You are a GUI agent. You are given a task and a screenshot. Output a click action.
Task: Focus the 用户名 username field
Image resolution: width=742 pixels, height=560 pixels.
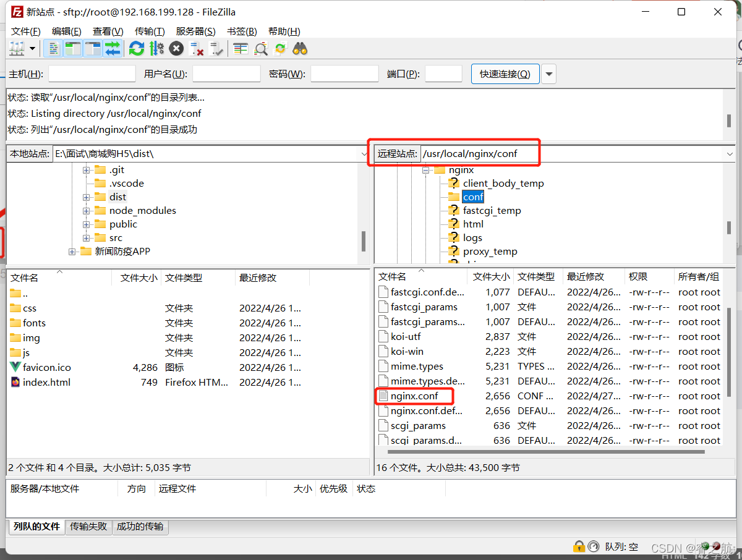[x=226, y=74]
